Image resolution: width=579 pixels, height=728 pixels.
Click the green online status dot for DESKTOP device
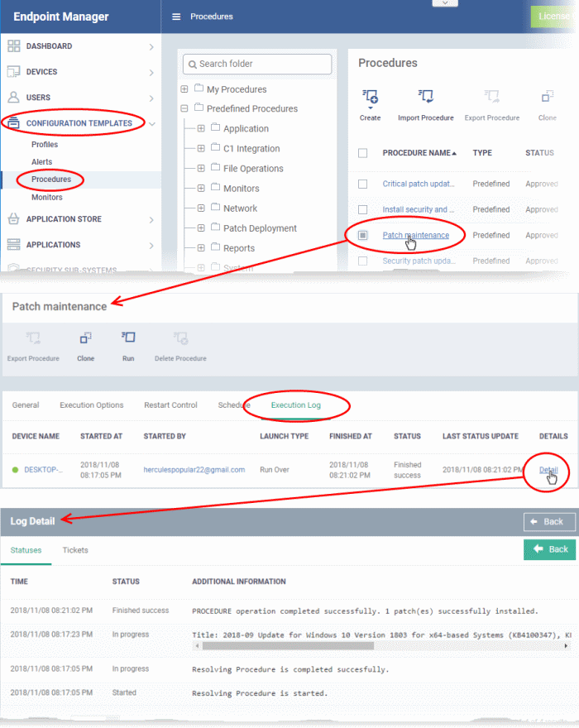(16, 470)
